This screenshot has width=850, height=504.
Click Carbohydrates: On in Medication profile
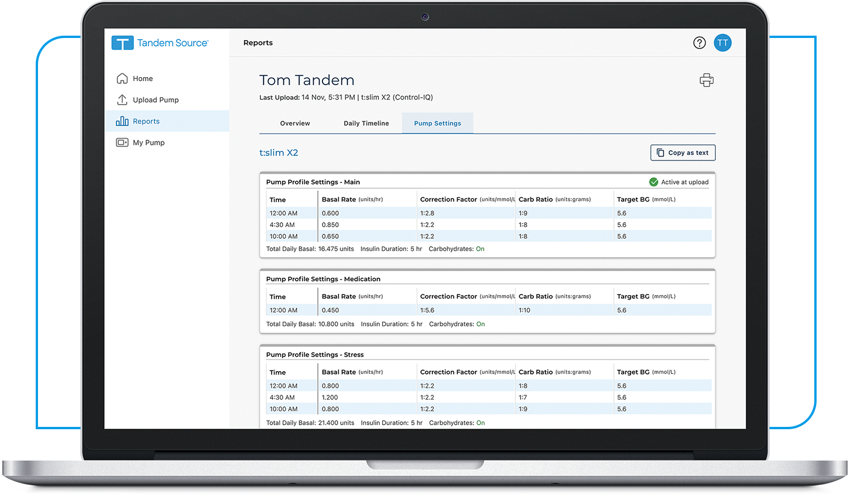[457, 324]
